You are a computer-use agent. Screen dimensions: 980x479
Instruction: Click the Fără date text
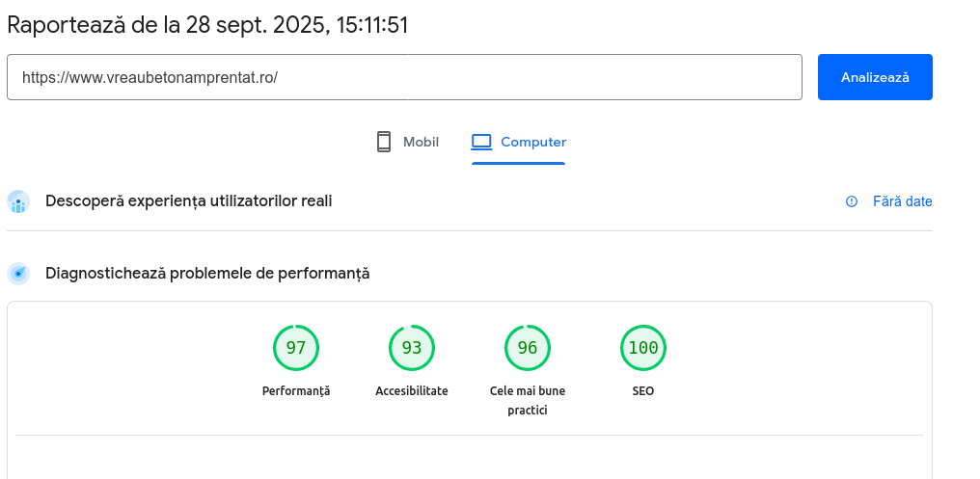902,201
